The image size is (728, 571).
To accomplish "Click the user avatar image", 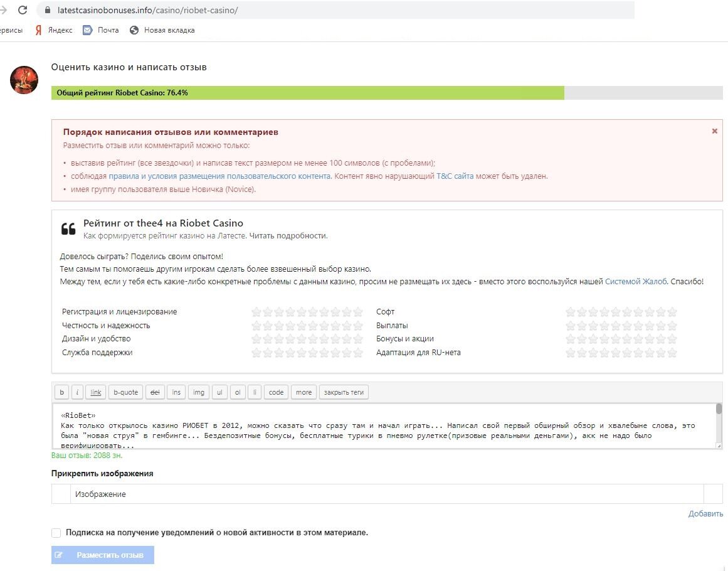I will tap(24, 80).
